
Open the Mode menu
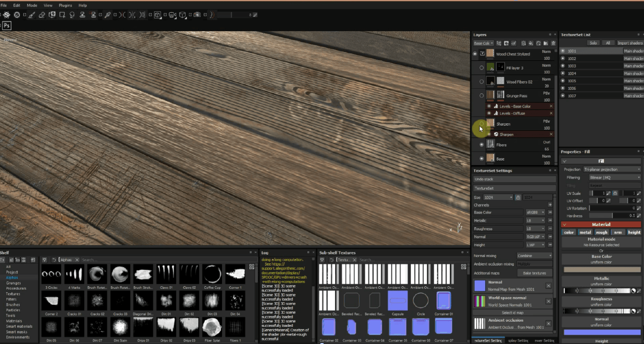coord(32,5)
